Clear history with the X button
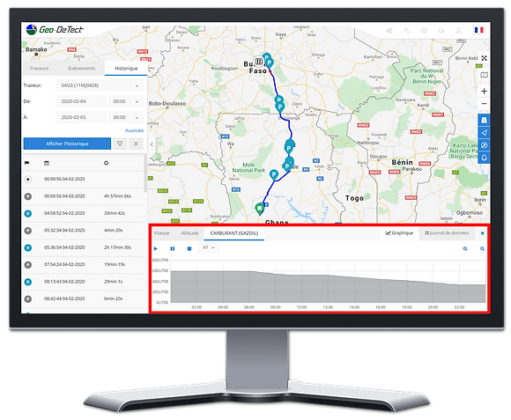 pyautogui.click(x=137, y=144)
